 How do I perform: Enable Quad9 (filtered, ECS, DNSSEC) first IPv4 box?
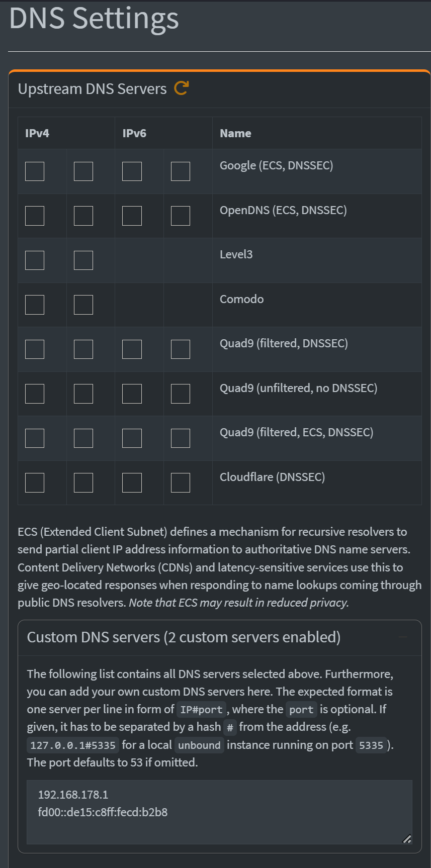(x=35, y=438)
